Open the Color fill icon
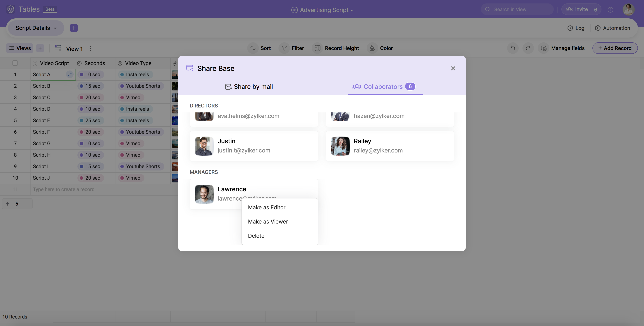This screenshot has height=326, width=644. (x=372, y=48)
